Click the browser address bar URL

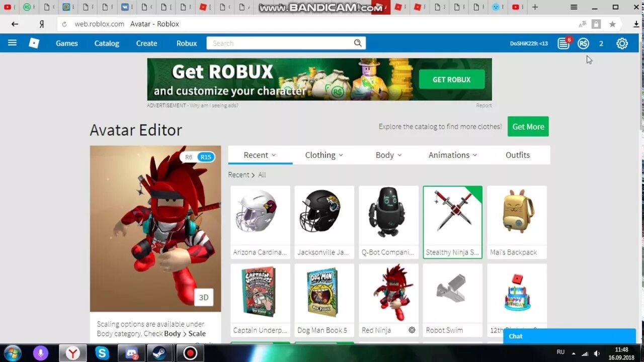point(99,24)
